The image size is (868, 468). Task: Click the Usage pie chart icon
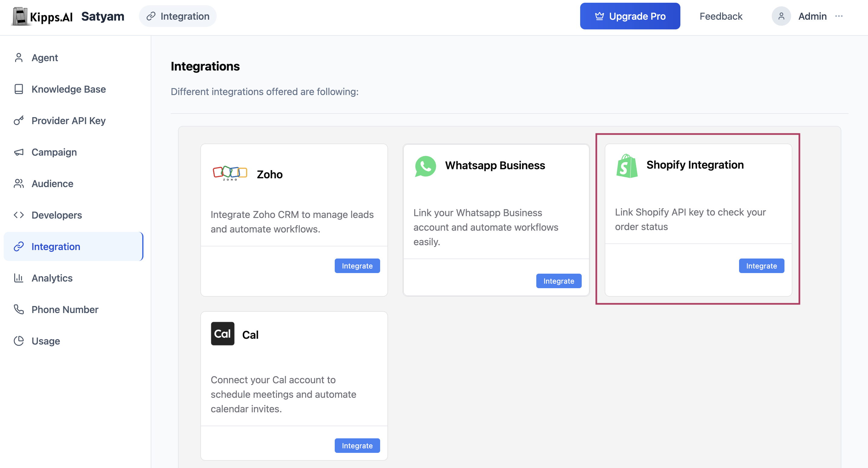[19, 341]
